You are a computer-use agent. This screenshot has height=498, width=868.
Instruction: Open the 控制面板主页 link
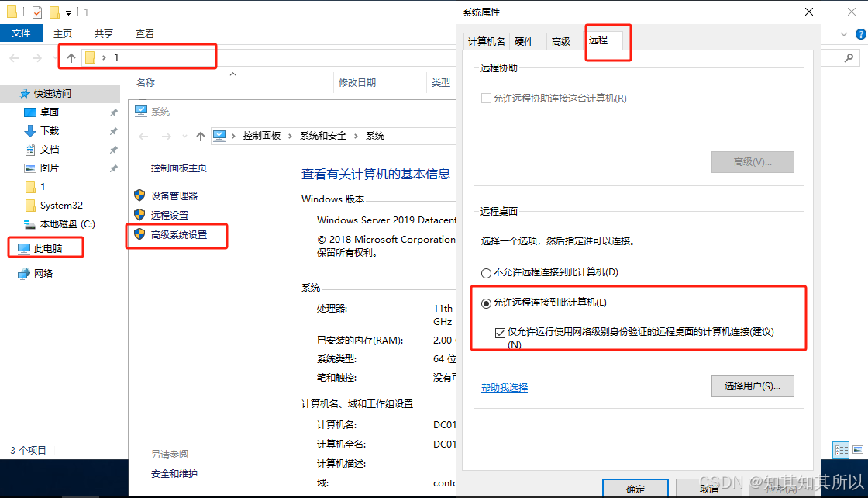[x=179, y=168]
